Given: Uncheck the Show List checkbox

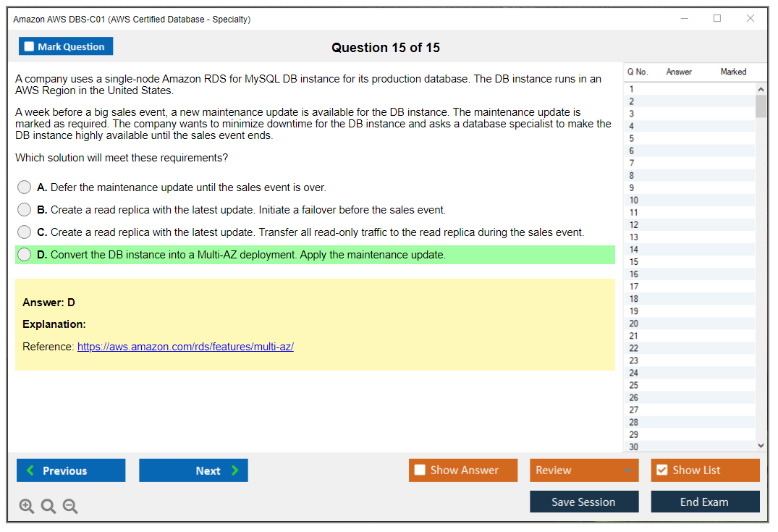Looking at the screenshot, I should [x=661, y=470].
